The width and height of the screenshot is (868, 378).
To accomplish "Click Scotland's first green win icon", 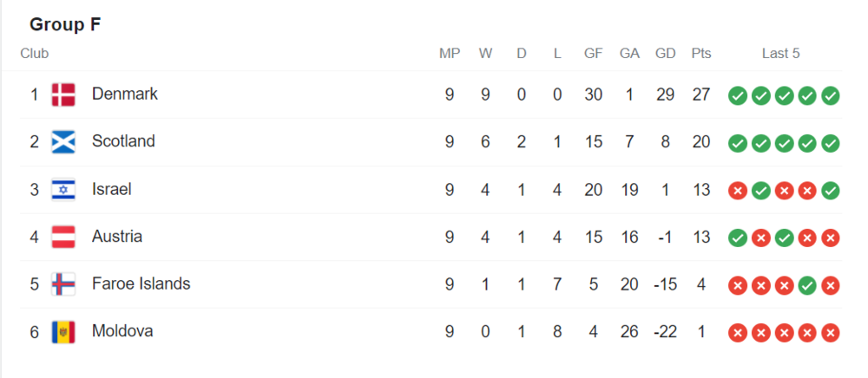I will (737, 144).
